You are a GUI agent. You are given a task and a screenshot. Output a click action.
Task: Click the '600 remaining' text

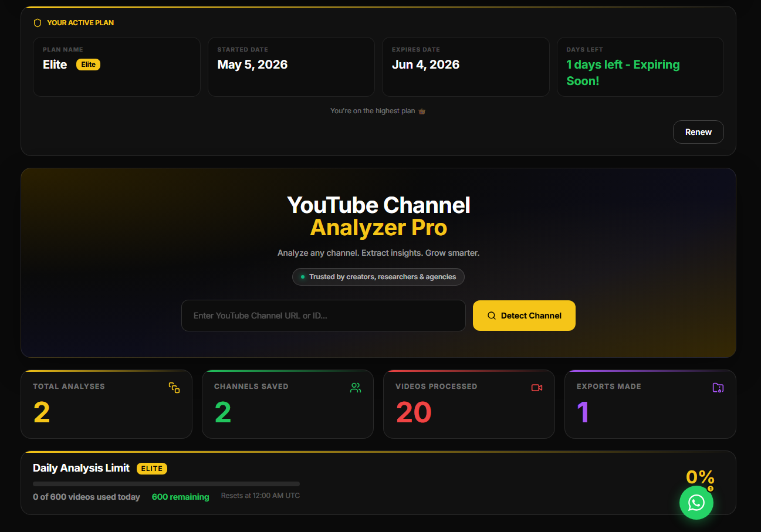[180, 497]
